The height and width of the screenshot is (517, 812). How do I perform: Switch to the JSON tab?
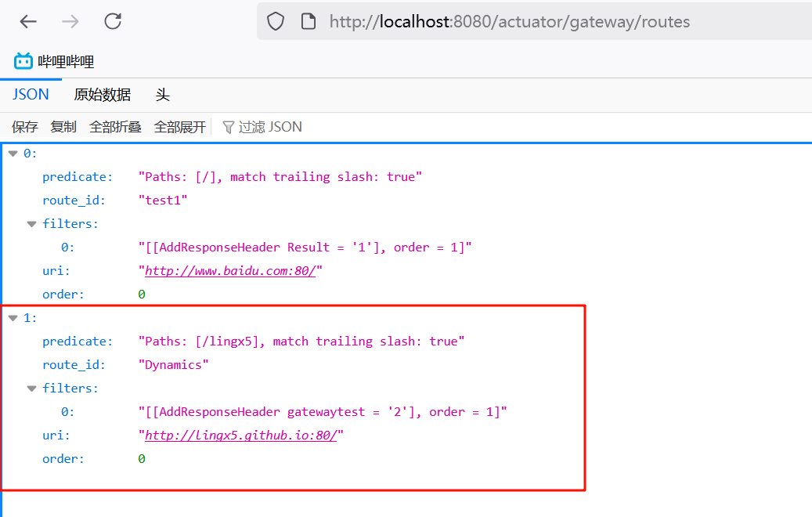(x=31, y=95)
